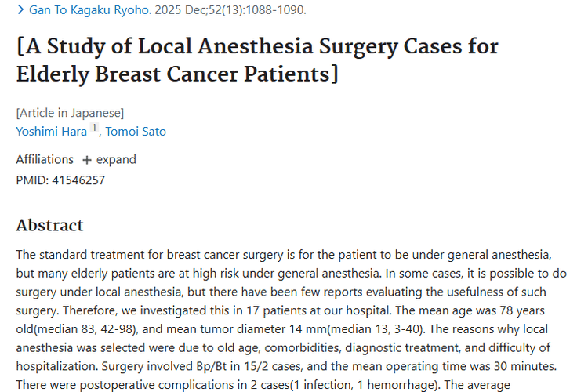
Task: Open author Yoshimi Hara's link
Action: point(51,132)
